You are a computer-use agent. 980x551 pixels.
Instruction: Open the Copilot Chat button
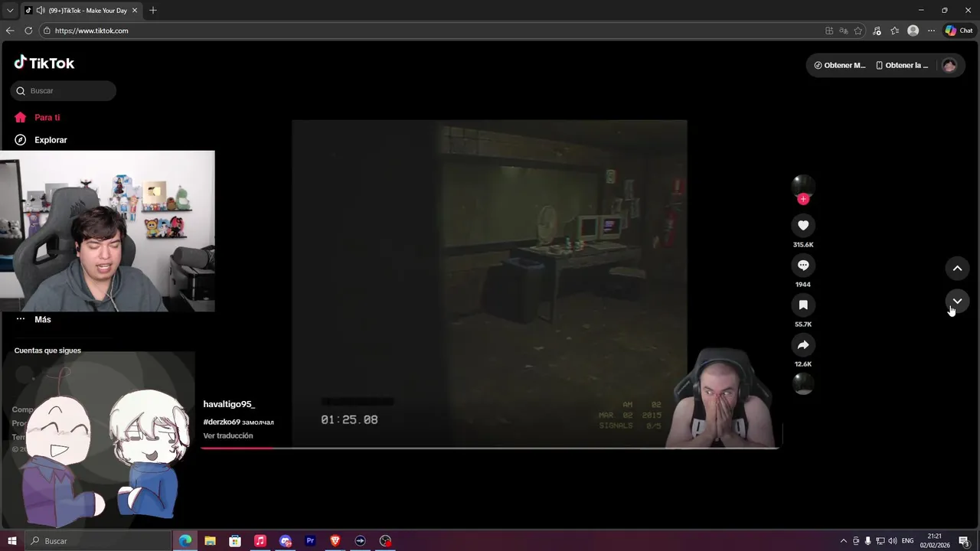point(959,31)
